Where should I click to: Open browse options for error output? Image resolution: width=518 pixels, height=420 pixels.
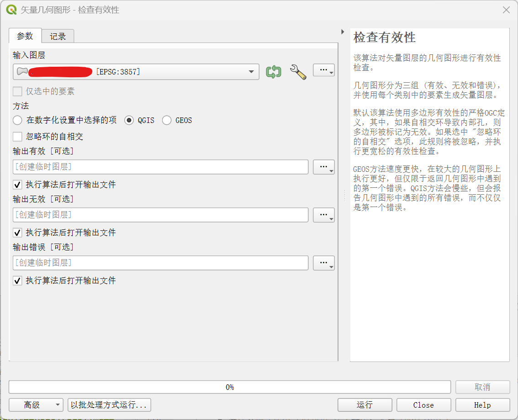323,263
